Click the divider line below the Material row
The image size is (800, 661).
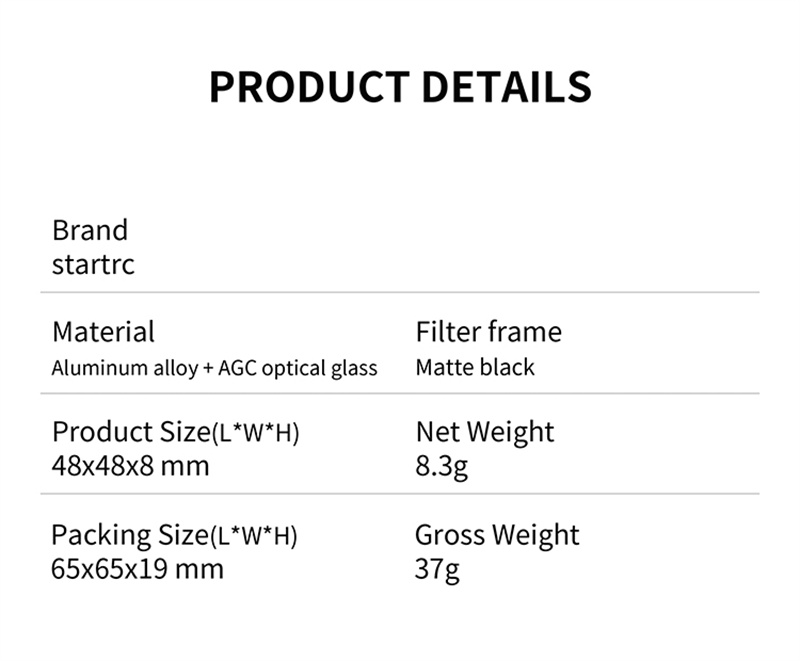coord(400,394)
